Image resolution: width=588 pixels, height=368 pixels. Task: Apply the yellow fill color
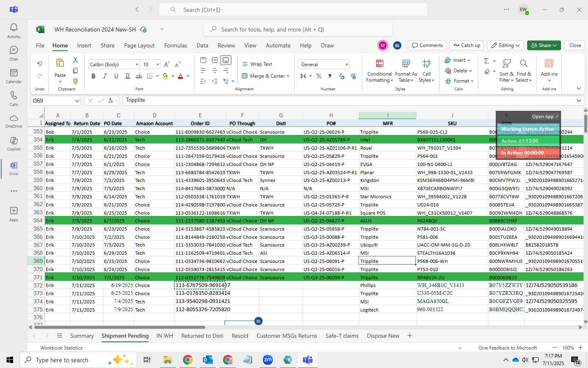coord(165,76)
